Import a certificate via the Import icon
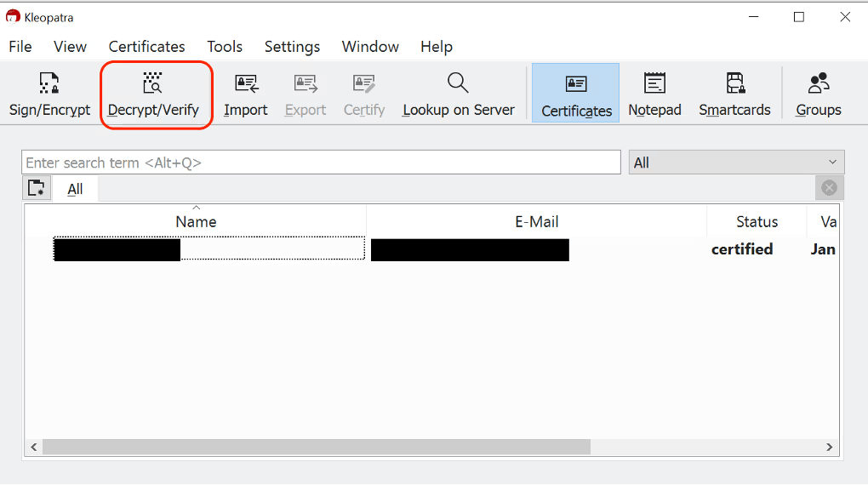The height and width of the screenshot is (485, 868). point(246,94)
